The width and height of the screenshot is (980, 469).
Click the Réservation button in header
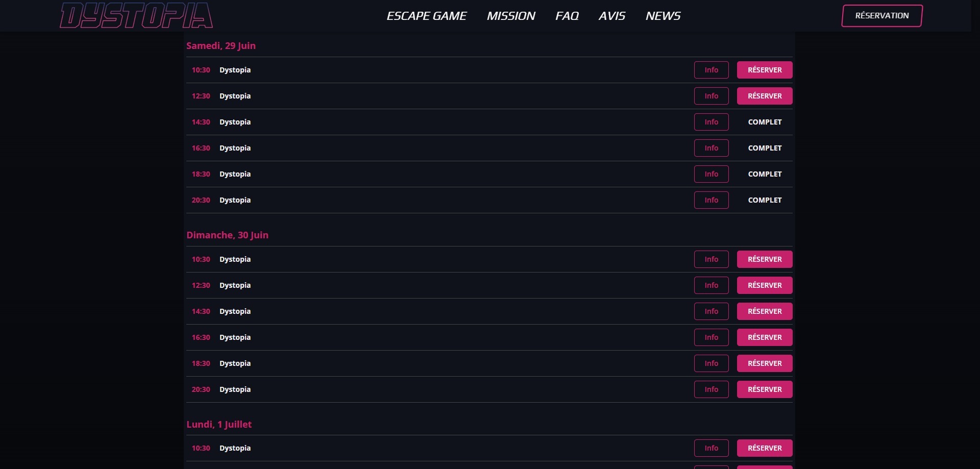(x=881, y=16)
